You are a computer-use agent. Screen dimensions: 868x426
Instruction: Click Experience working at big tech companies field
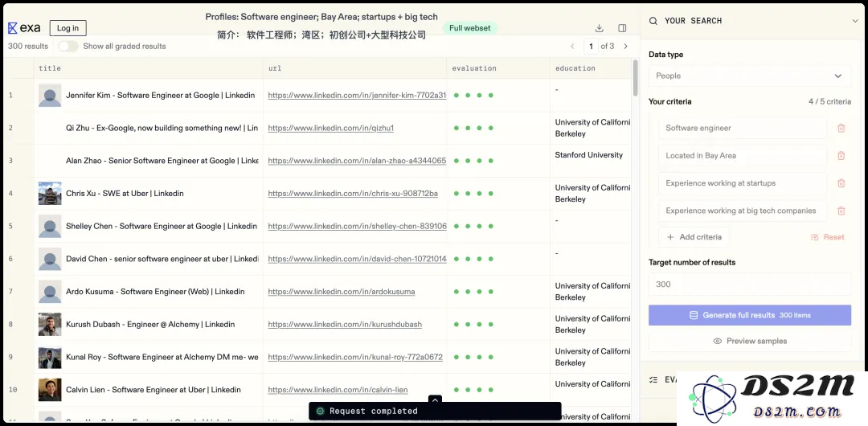[743, 211]
